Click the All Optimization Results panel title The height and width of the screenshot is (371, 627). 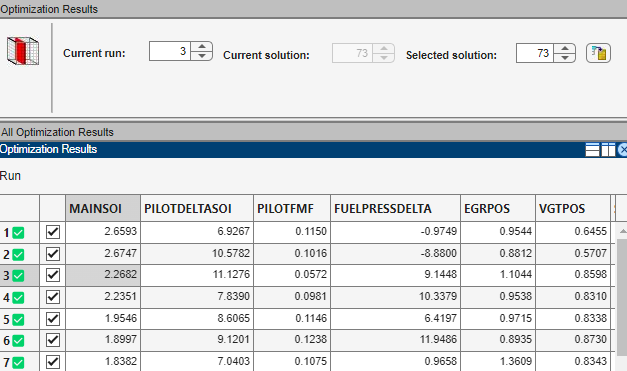coord(57,132)
